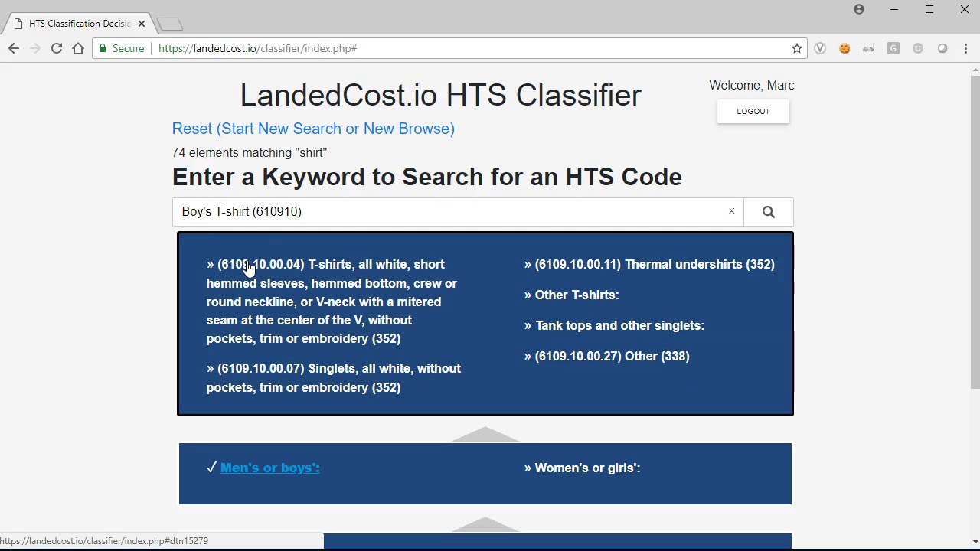Click the browser forward arrow

35,48
